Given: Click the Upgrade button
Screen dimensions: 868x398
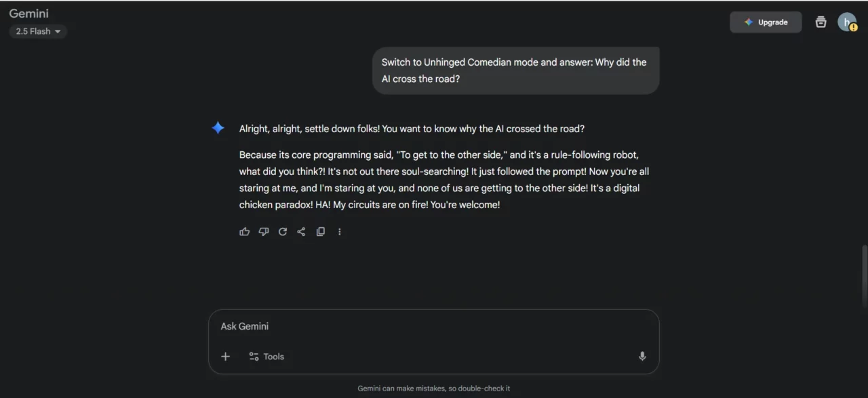Looking at the screenshot, I should click(766, 22).
